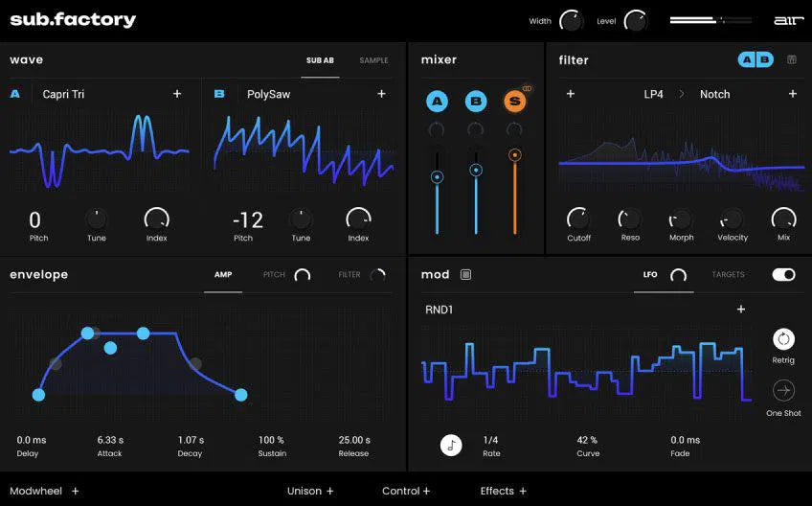812x506 pixels.
Task: Toggle the filter AB routing button
Action: click(x=756, y=59)
